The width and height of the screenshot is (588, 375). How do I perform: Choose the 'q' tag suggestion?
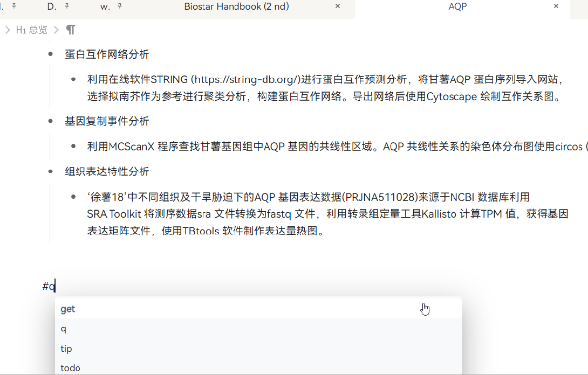(x=258, y=329)
